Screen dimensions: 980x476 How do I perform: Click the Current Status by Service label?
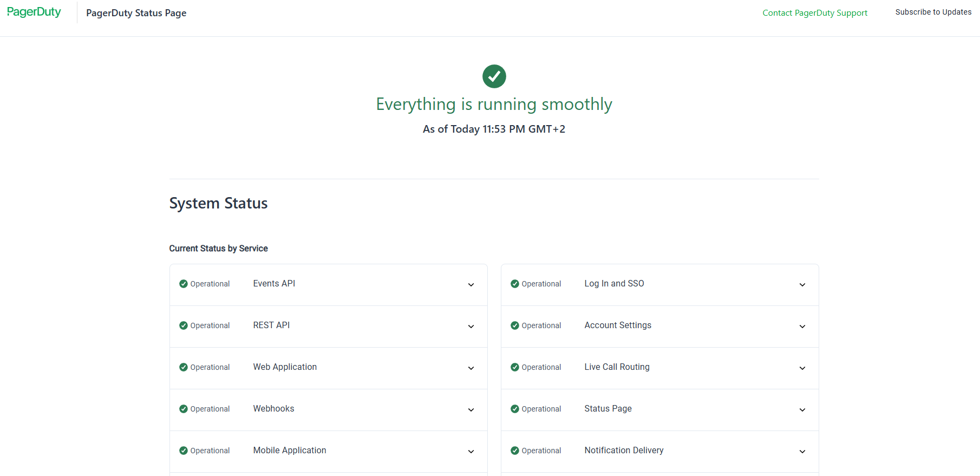click(x=218, y=248)
